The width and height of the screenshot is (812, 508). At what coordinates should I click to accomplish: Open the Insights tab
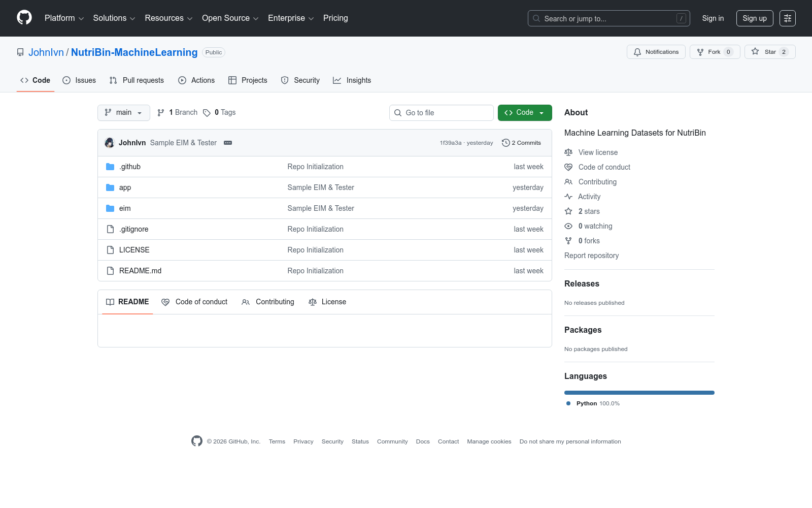[x=352, y=80]
